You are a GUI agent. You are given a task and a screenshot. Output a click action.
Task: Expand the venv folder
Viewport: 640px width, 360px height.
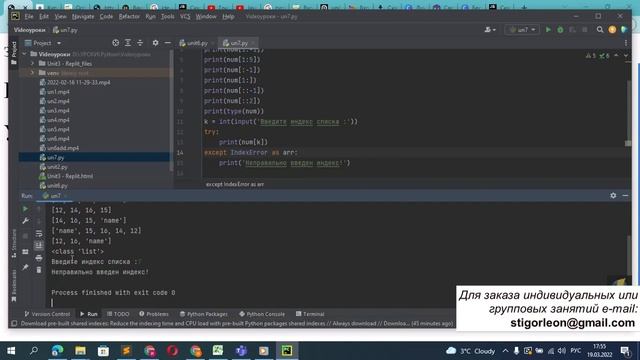(33, 73)
